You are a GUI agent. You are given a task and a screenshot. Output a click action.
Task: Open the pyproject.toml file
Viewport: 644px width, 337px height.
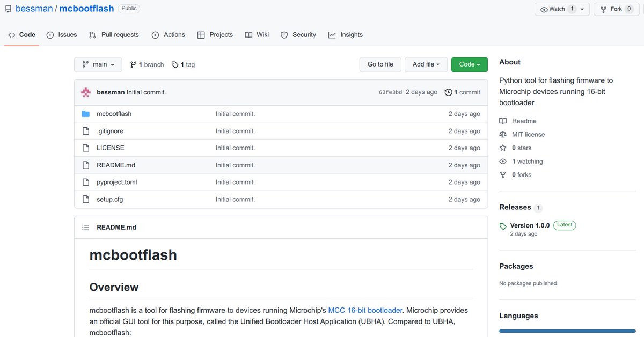[x=117, y=182]
